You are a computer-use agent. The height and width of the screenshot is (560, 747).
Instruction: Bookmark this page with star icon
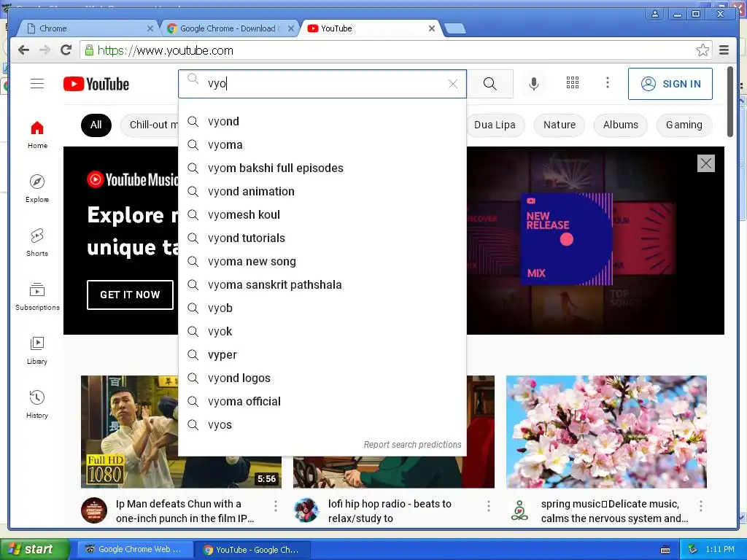703,50
